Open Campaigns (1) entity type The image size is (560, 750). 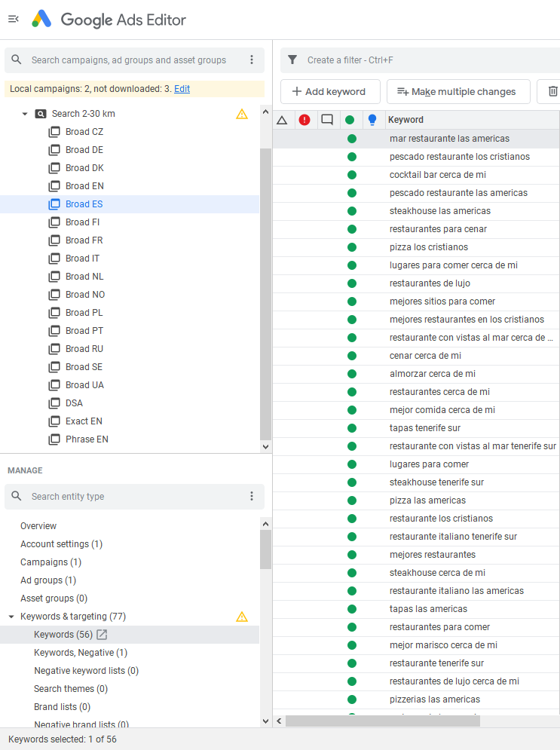coord(50,562)
